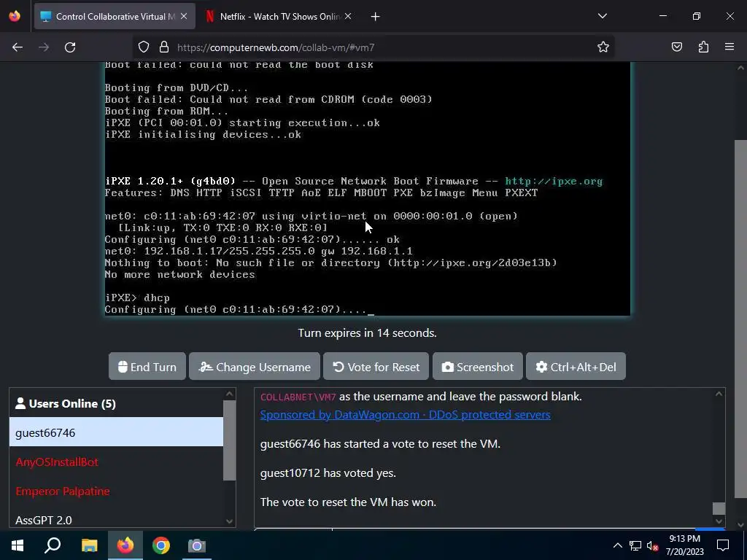
Task: Reload the current page
Action: click(70, 47)
